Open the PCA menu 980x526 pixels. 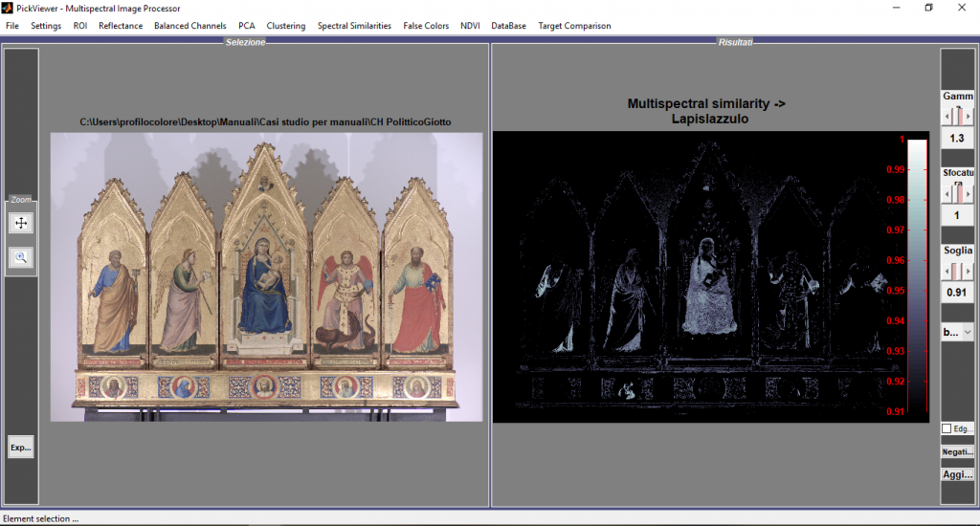point(246,26)
